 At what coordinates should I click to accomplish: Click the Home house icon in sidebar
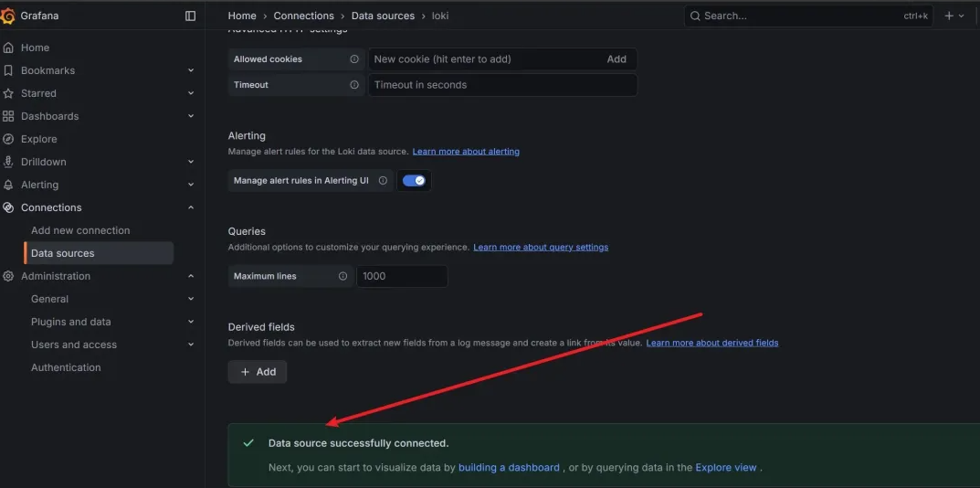click(8, 48)
